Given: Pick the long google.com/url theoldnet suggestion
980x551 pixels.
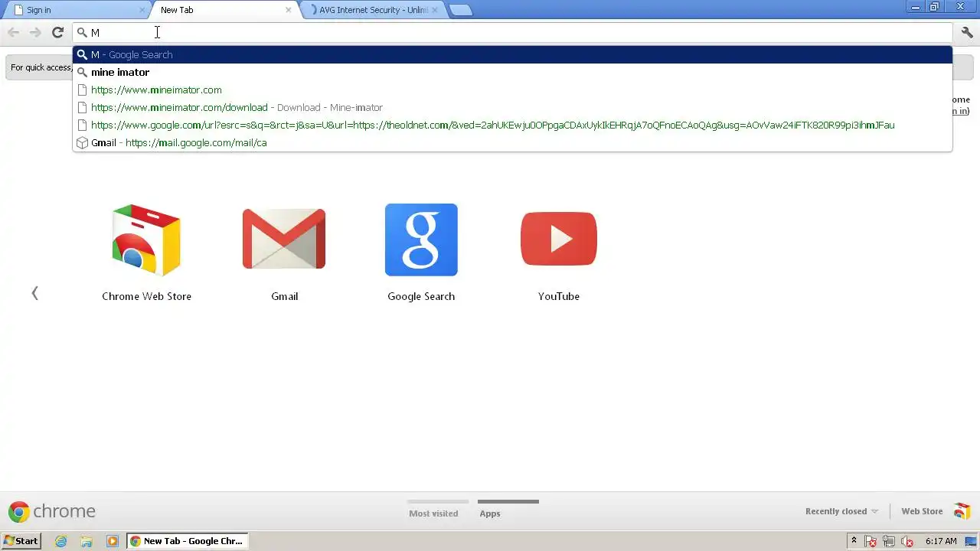Looking at the screenshot, I should (512, 125).
